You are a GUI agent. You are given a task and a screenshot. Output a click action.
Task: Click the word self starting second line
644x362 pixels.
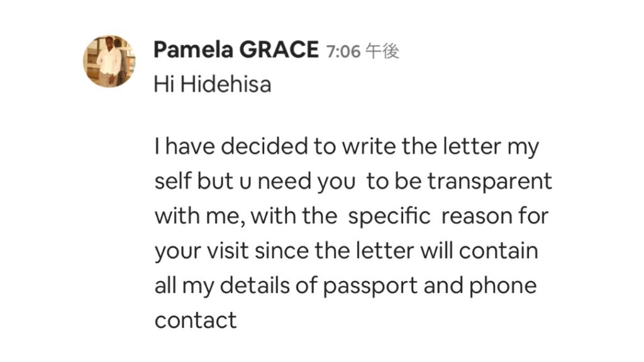pyautogui.click(x=172, y=181)
